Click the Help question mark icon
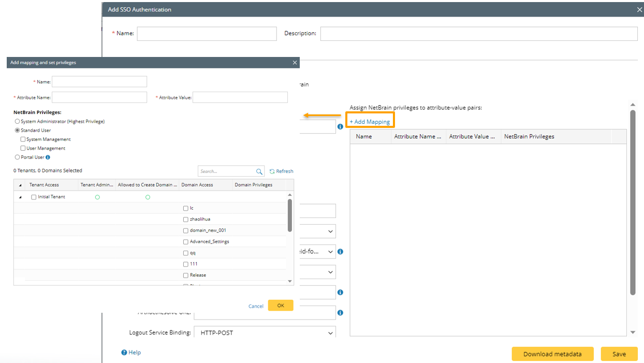 pos(124,353)
